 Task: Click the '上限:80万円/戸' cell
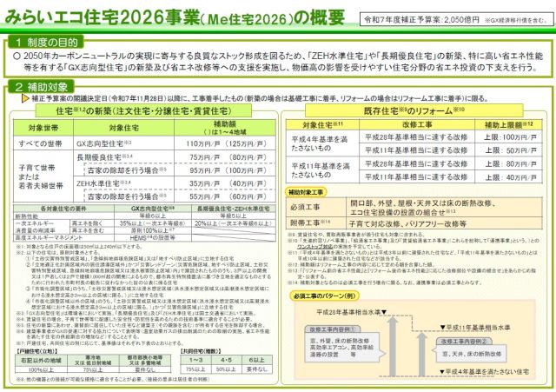511,164
